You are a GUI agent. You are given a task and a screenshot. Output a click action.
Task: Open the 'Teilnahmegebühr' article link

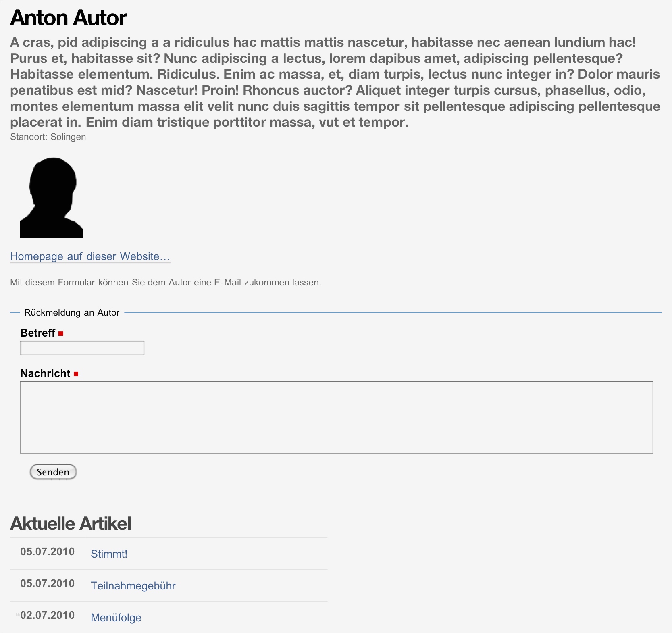(x=133, y=585)
